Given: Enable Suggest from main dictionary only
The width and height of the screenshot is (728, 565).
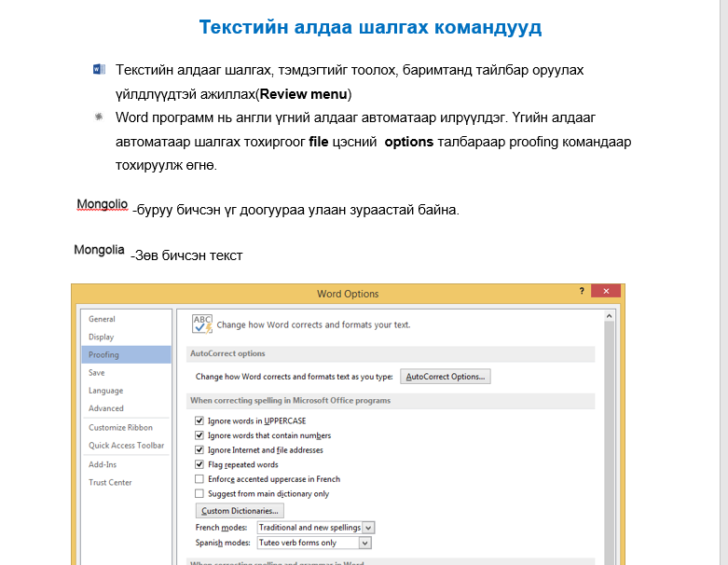Looking at the screenshot, I should [199, 493].
